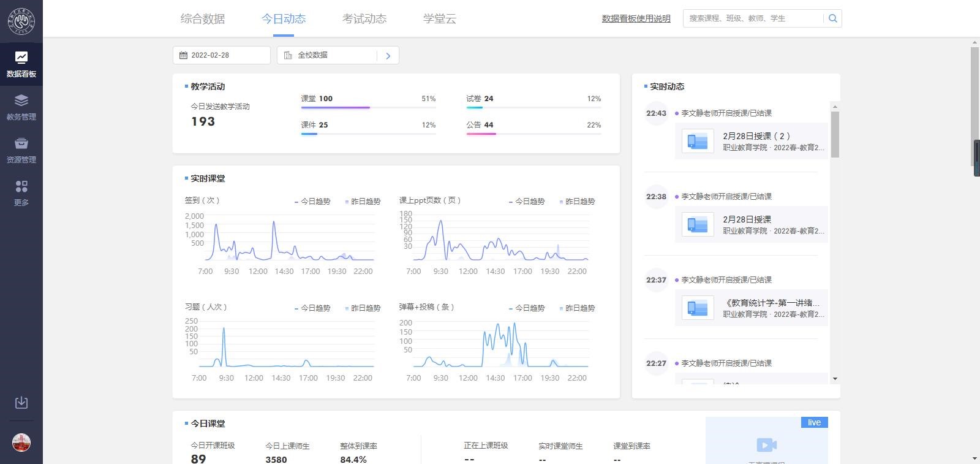Click the school logo at top-left
Screen dimensions: 980x464
[21, 21]
